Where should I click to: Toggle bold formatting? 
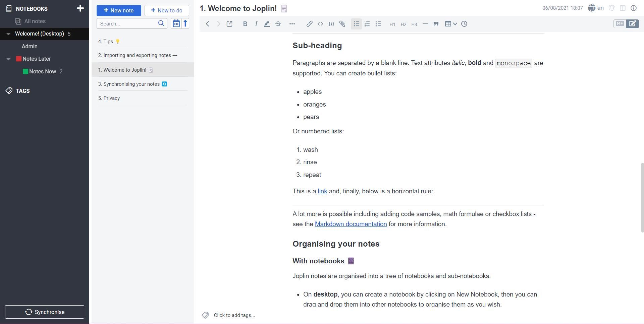pos(245,24)
